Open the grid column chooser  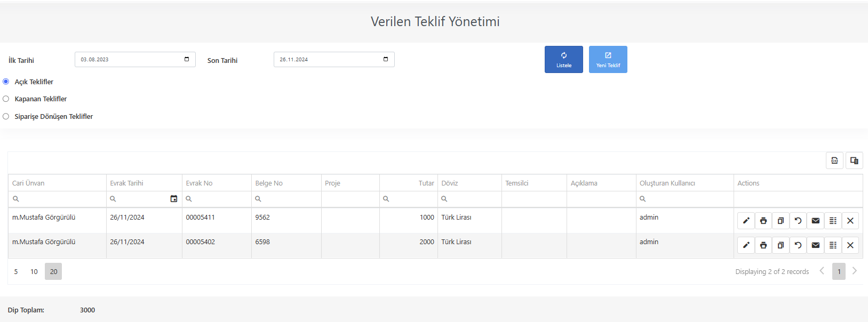click(854, 160)
